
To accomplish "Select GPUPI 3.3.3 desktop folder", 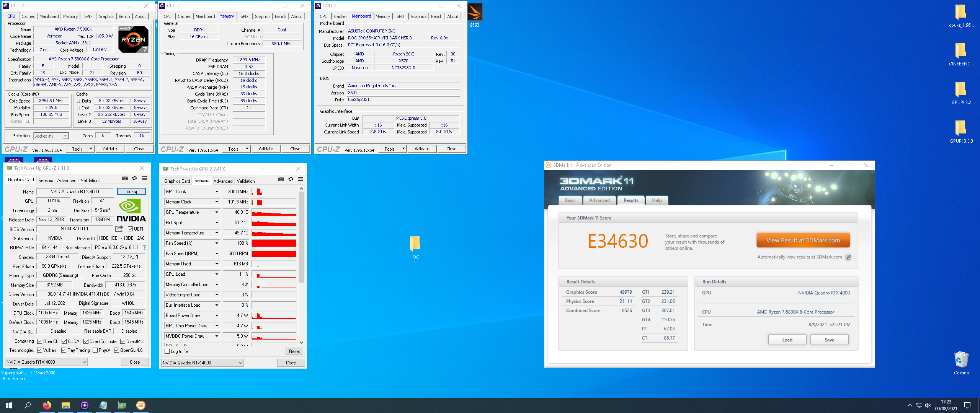I will point(961,132).
